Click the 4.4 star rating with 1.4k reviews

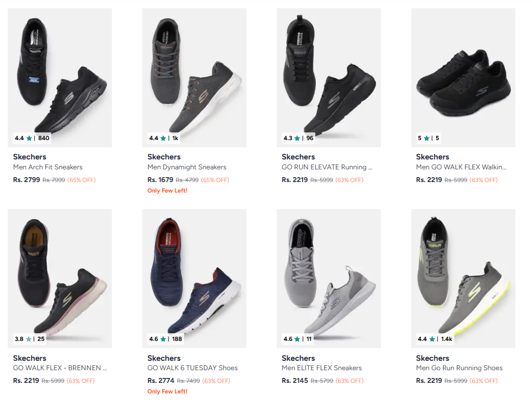click(x=435, y=339)
